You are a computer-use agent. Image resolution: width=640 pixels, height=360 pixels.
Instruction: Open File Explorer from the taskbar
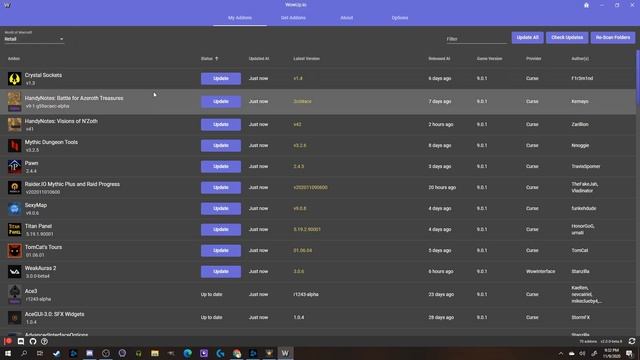[x=155, y=353]
